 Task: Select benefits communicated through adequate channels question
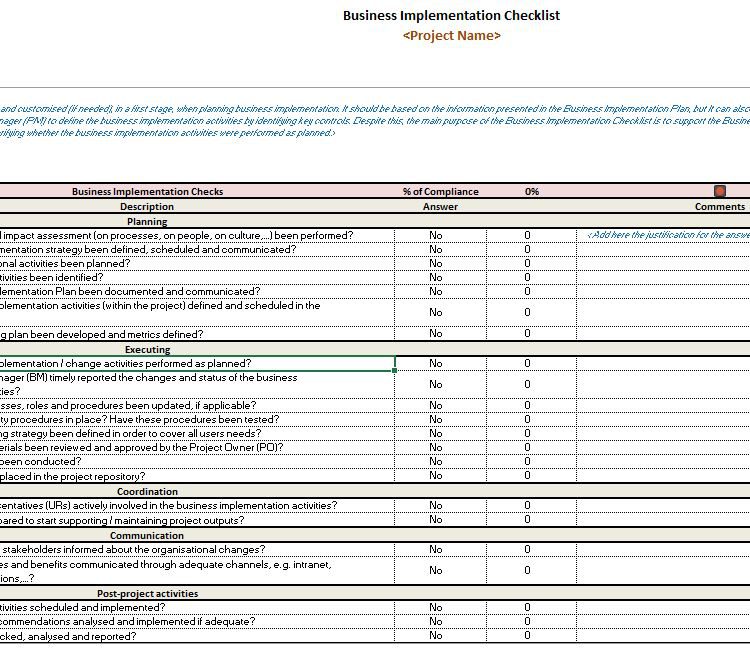(197, 570)
